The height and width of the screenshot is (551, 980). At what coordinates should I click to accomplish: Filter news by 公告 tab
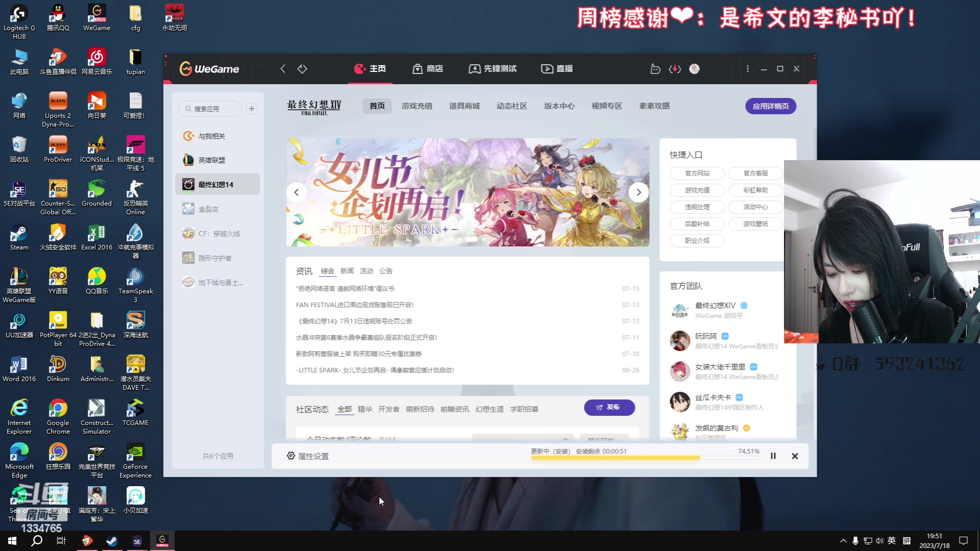[386, 271]
